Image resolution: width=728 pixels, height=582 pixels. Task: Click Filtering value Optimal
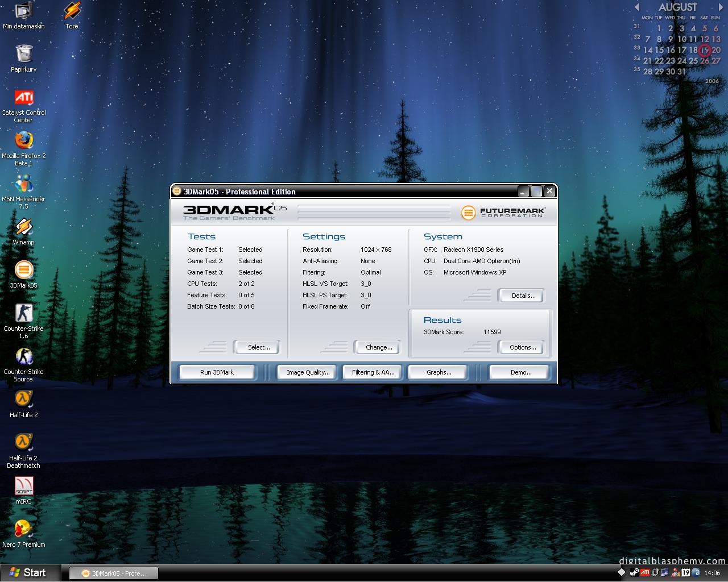click(371, 272)
